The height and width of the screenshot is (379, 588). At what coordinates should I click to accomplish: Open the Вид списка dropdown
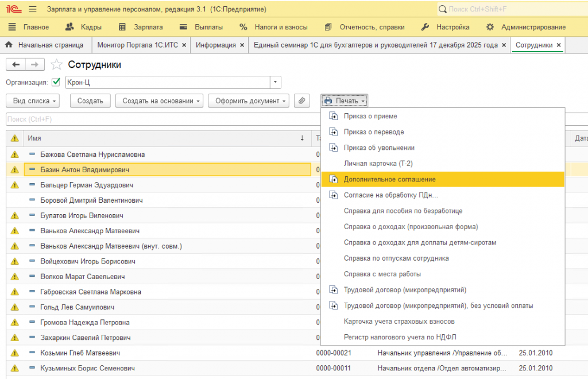pyautogui.click(x=35, y=100)
